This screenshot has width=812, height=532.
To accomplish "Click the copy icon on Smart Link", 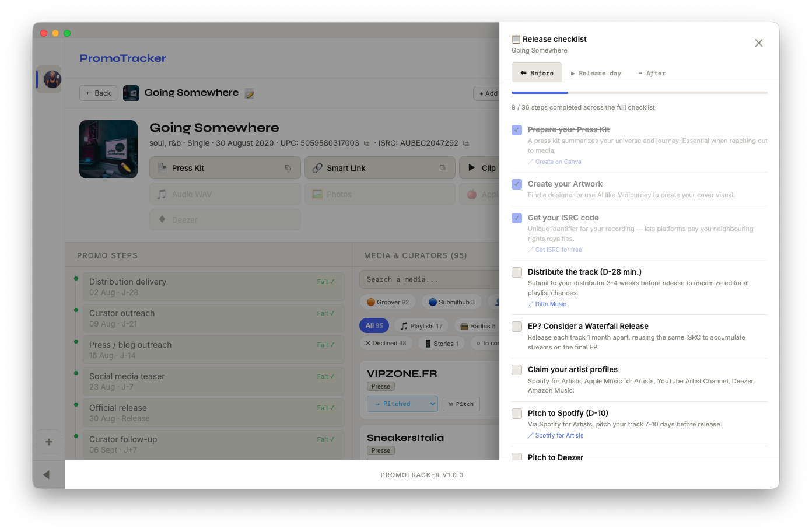I will pos(443,168).
